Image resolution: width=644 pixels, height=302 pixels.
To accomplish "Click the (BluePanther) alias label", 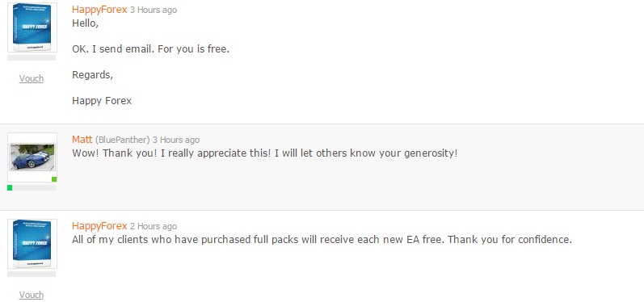I will 122,140.
